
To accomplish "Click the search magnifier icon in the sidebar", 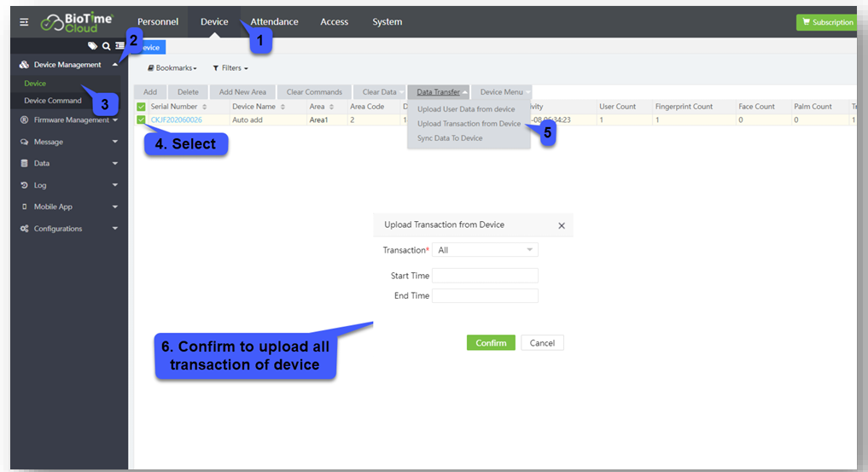I will (x=106, y=46).
